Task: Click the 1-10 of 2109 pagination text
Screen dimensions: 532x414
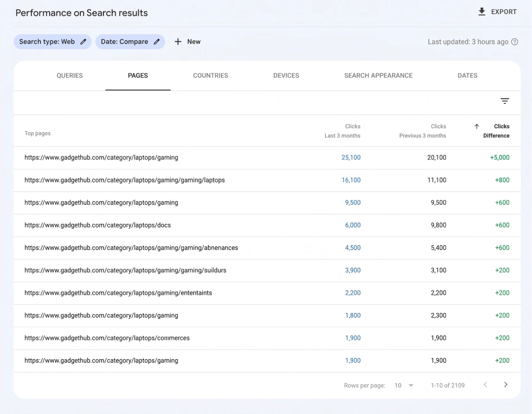Action: [x=447, y=385]
